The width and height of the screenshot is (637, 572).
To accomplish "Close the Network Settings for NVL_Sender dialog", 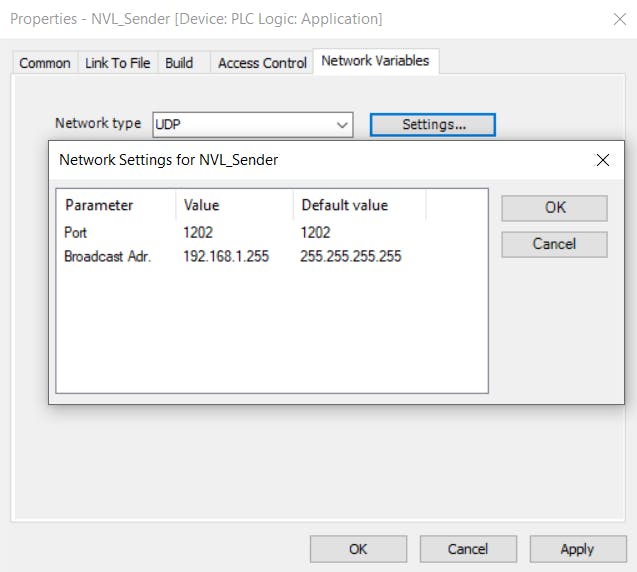I will (603, 160).
